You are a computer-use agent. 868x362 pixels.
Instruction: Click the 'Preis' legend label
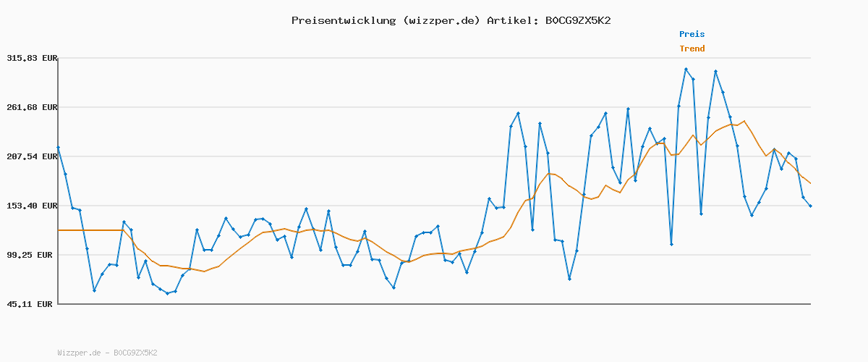[692, 34]
